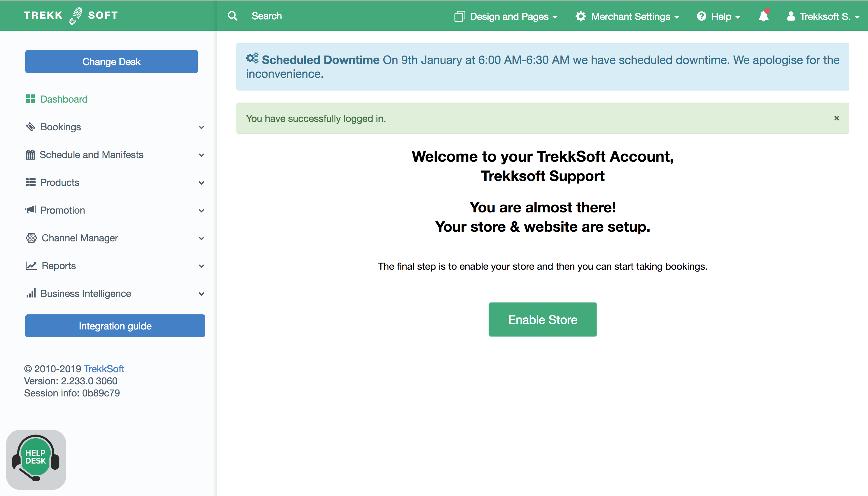Click the Reports line chart icon
The width and height of the screenshot is (868, 496).
coord(31,265)
